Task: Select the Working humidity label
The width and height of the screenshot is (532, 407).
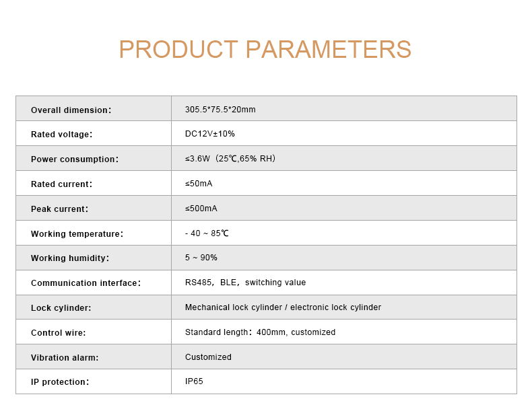Action: coord(70,258)
